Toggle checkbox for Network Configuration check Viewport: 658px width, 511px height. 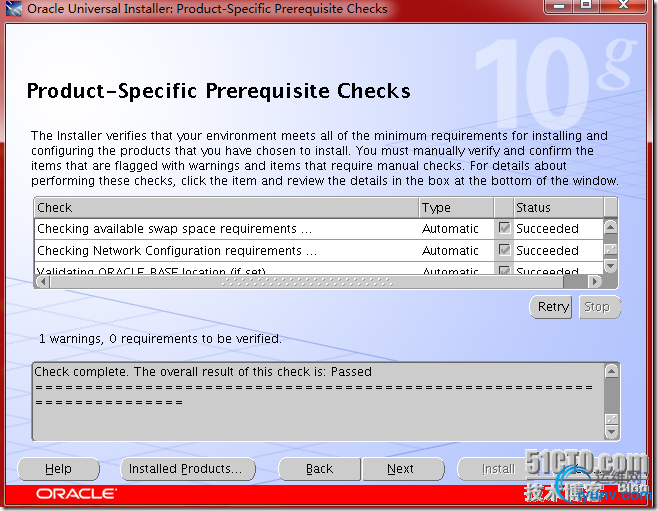[x=504, y=250]
